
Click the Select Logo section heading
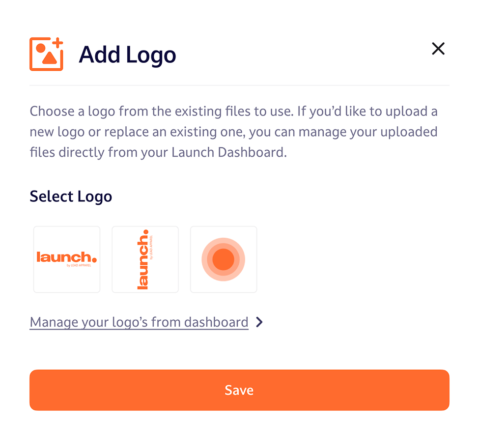[x=71, y=196]
